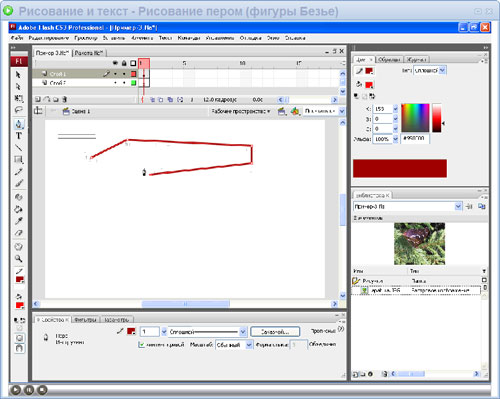Toggle the red outline square on Слой 1

click(x=133, y=74)
